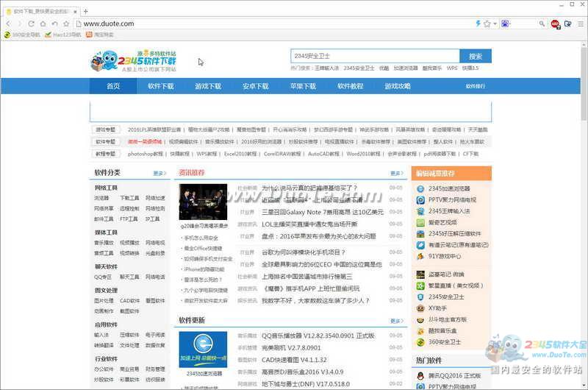Open the browser hamburger menu
Screen dimensions: 588x390
[581, 24]
